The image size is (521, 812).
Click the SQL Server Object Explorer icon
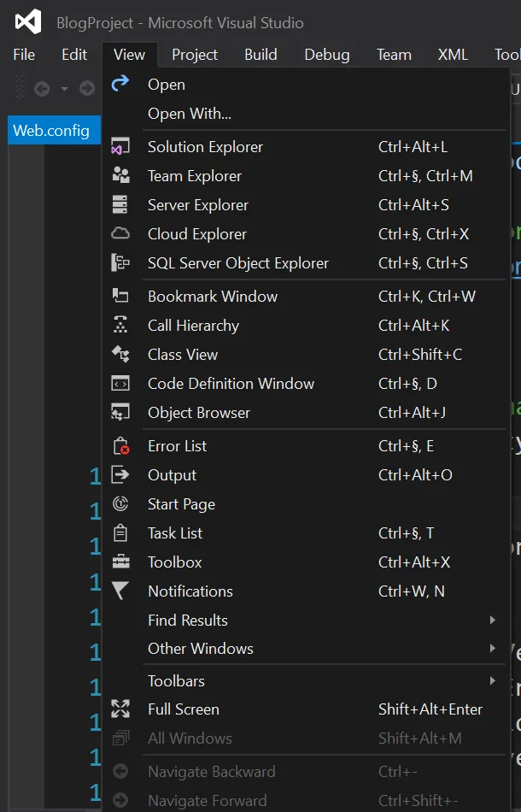point(120,262)
